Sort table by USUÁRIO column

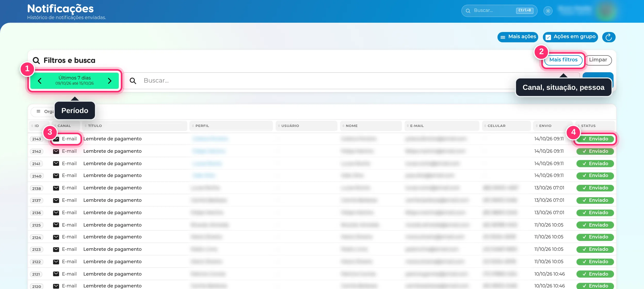(x=306, y=126)
